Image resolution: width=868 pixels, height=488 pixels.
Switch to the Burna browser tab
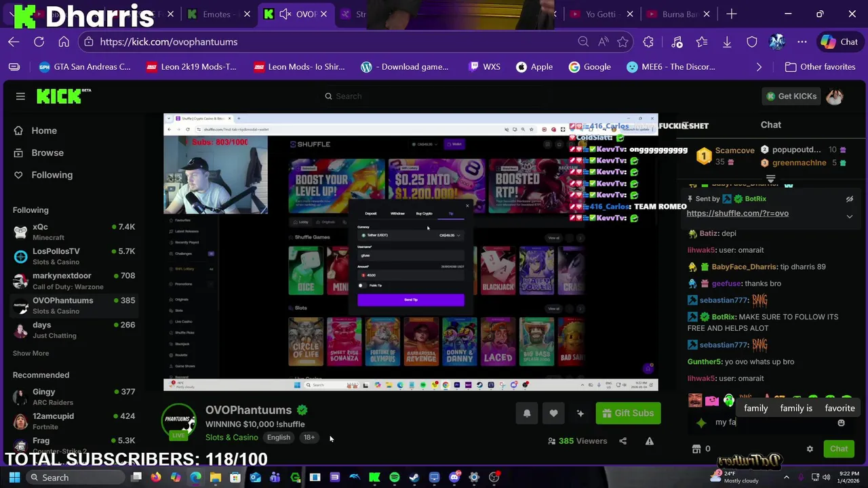[679, 14]
